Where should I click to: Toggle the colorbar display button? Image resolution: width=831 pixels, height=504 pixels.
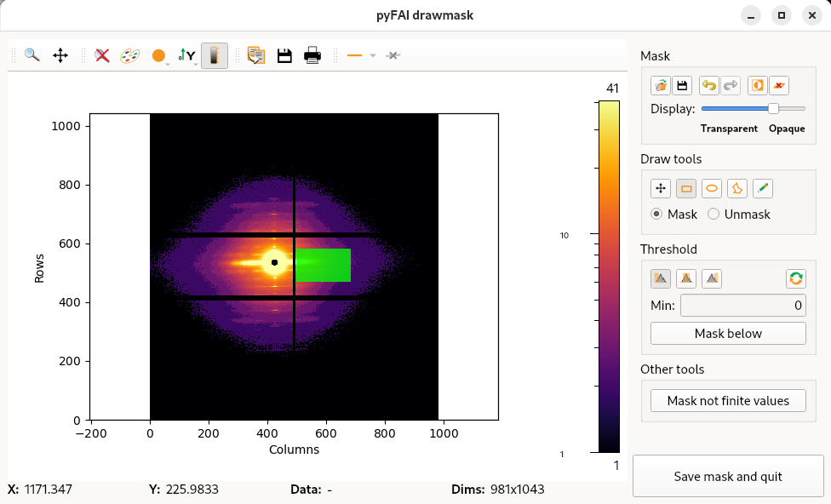pyautogui.click(x=214, y=55)
